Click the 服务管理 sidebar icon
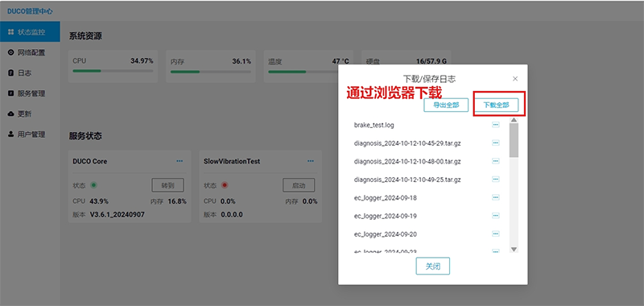Screen dimensions: 644x306 (x=11, y=93)
